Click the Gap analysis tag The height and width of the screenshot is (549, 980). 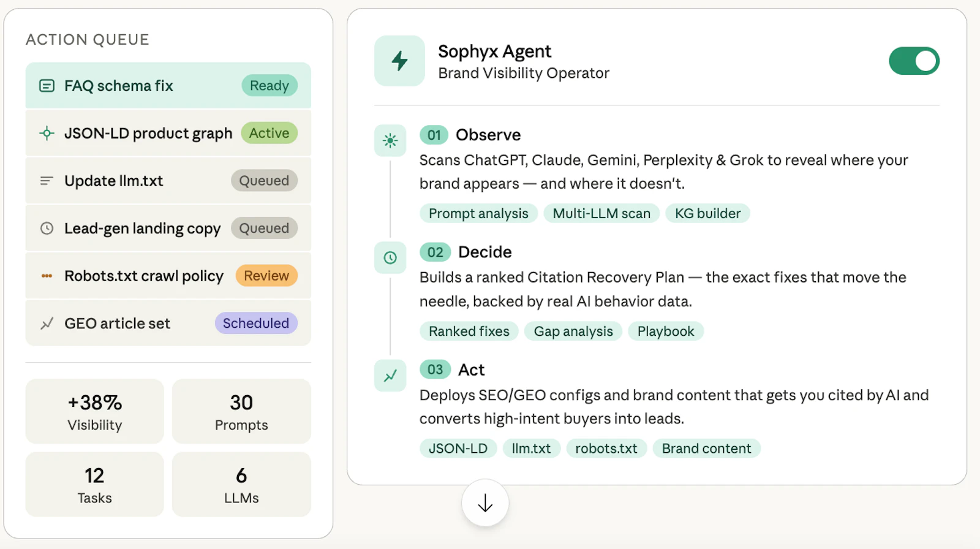pyautogui.click(x=573, y=331)
